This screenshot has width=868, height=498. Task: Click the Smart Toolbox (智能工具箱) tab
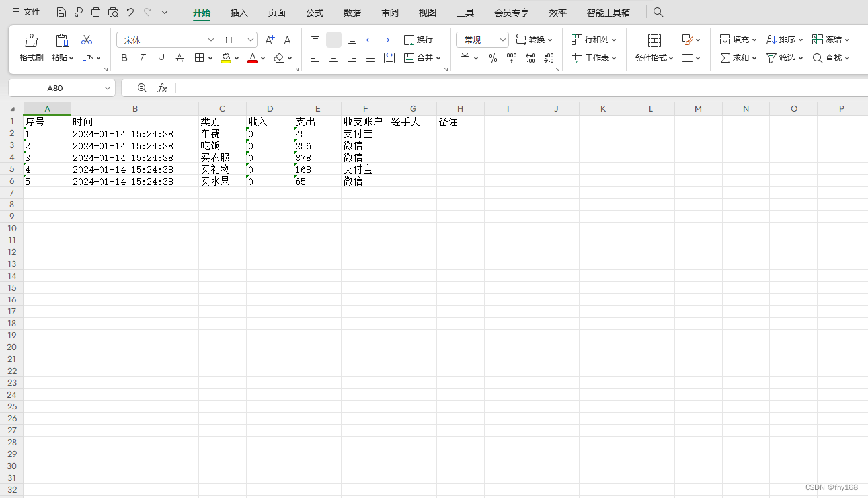(x=608, y=12)
